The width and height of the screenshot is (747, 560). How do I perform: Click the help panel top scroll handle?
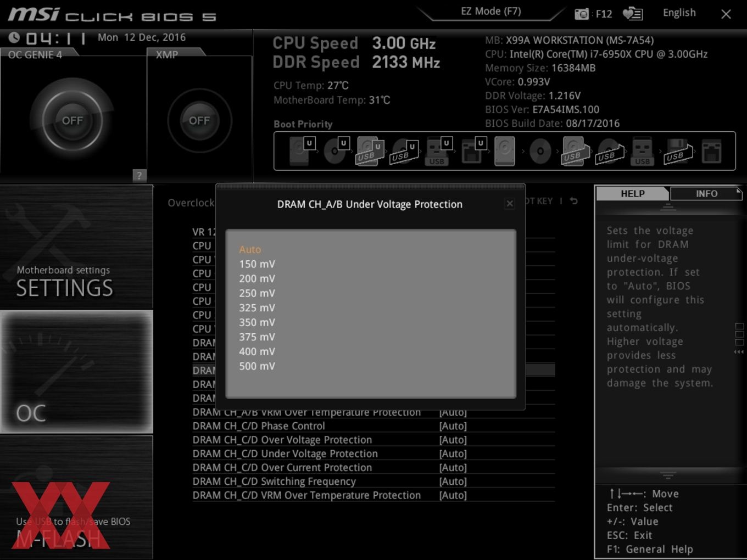(668, 207)
